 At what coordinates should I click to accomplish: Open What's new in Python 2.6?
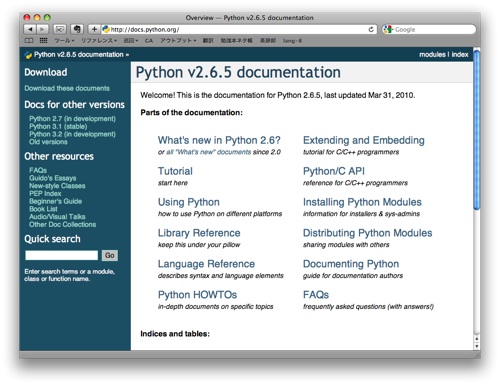(219, 140)
